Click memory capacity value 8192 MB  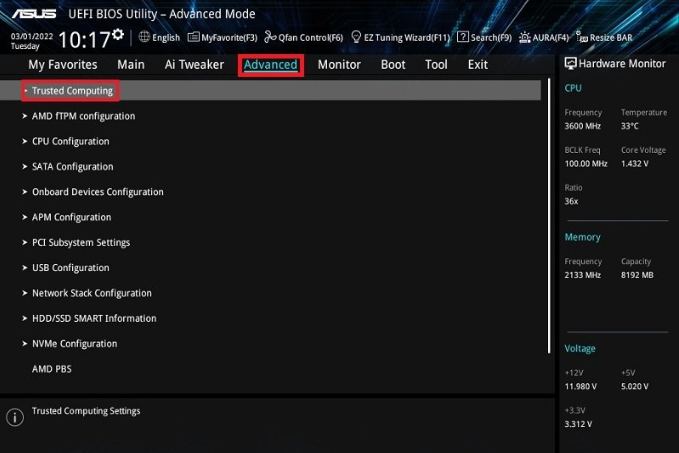coord(637,275)
